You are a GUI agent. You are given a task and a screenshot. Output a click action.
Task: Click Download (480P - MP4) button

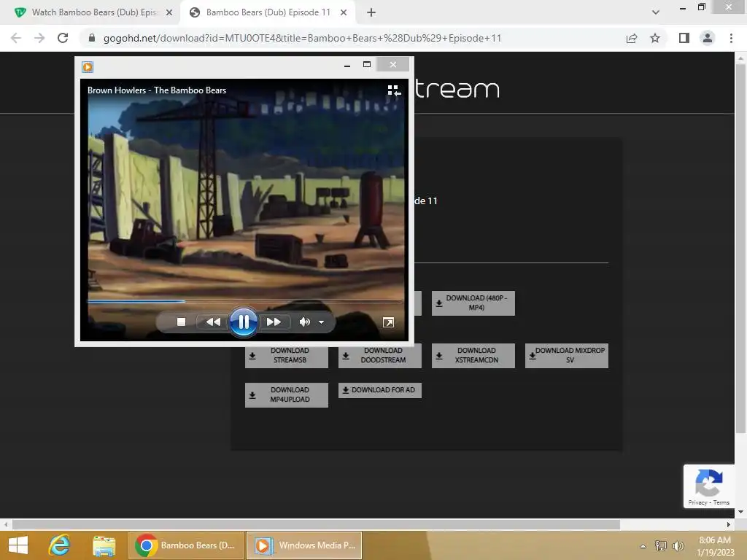[x=473, y=303]
